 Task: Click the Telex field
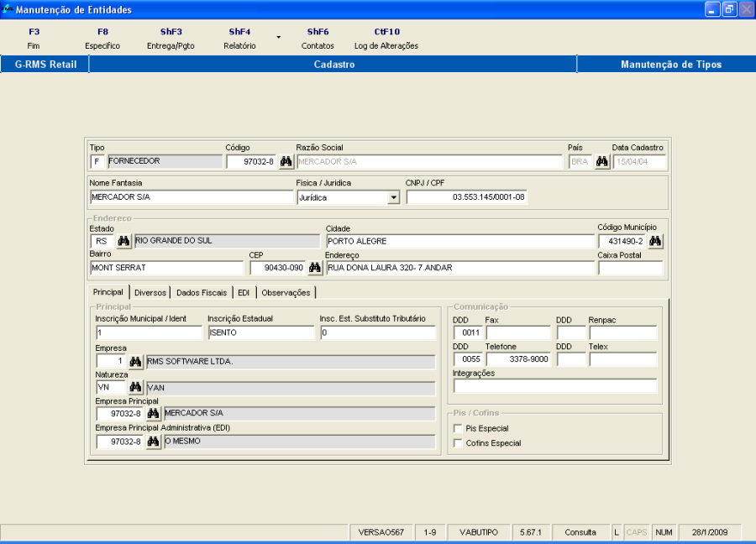pos(623,359)
